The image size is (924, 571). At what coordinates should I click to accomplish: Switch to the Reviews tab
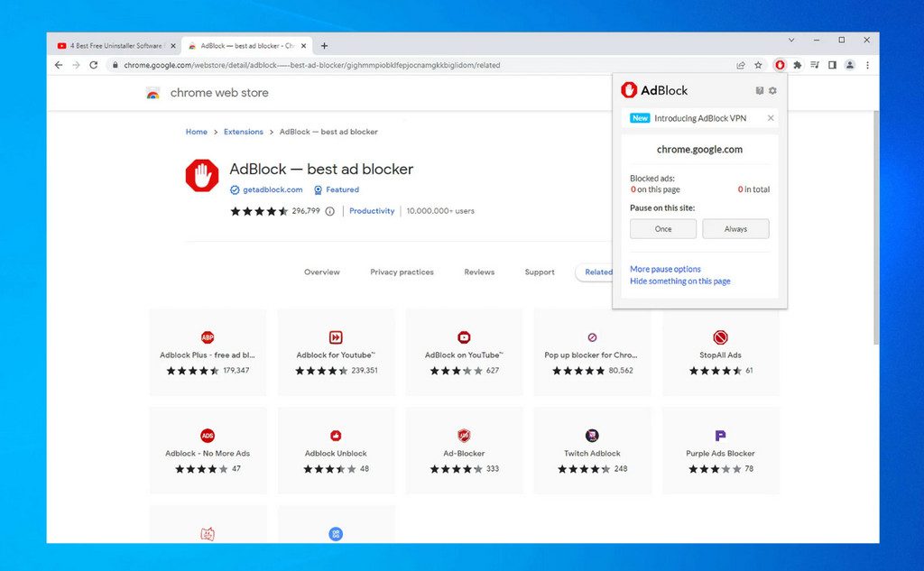click(479, 272)
